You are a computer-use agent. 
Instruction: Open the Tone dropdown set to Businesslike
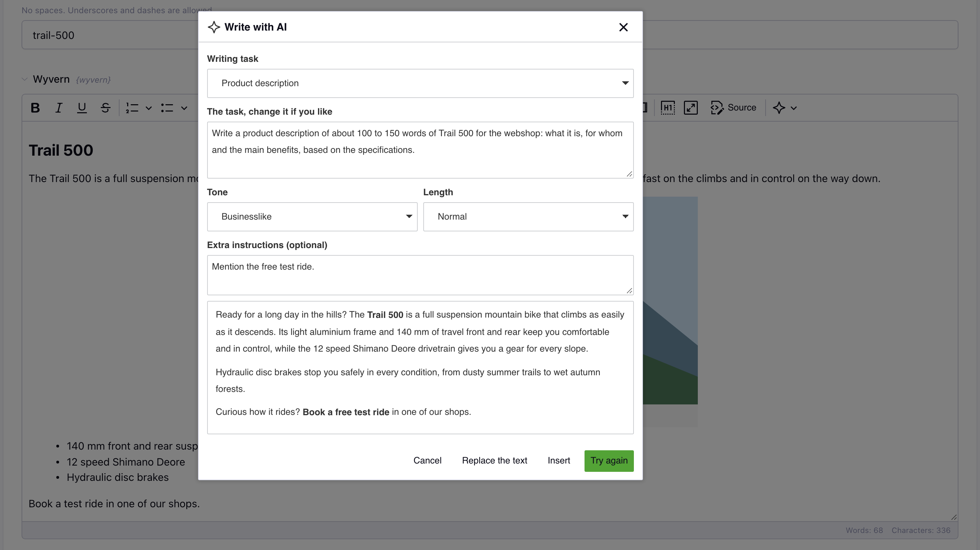pyautogui.click(x=312, y=217)
